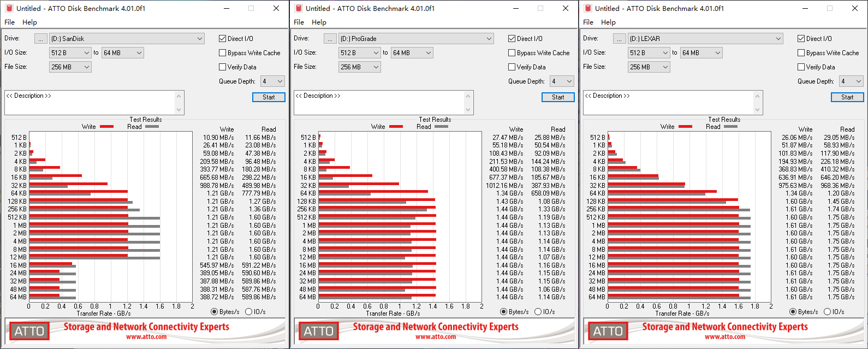The height and width of the screenshot is (349, 868).
Task: Click www.atto.com link in LEXAR window
Action: point(725,337)
